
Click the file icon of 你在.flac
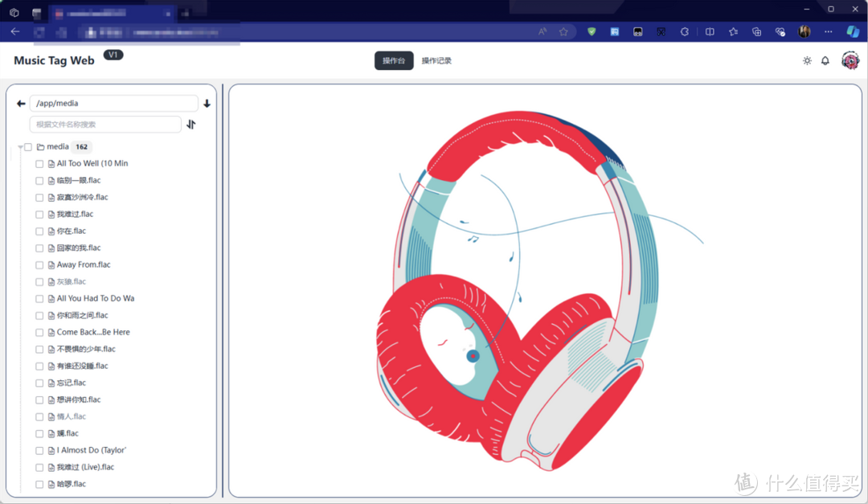(51, 232)
